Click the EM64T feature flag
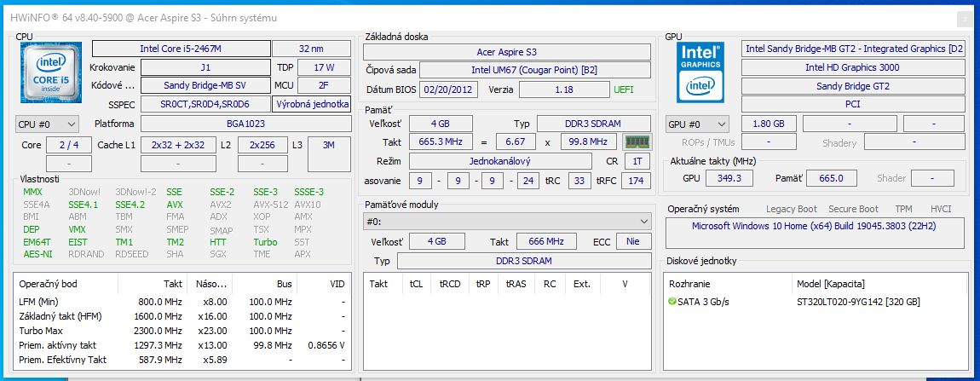Image resolution: width=980 pixels, height=381 pixels. [37, 242]
